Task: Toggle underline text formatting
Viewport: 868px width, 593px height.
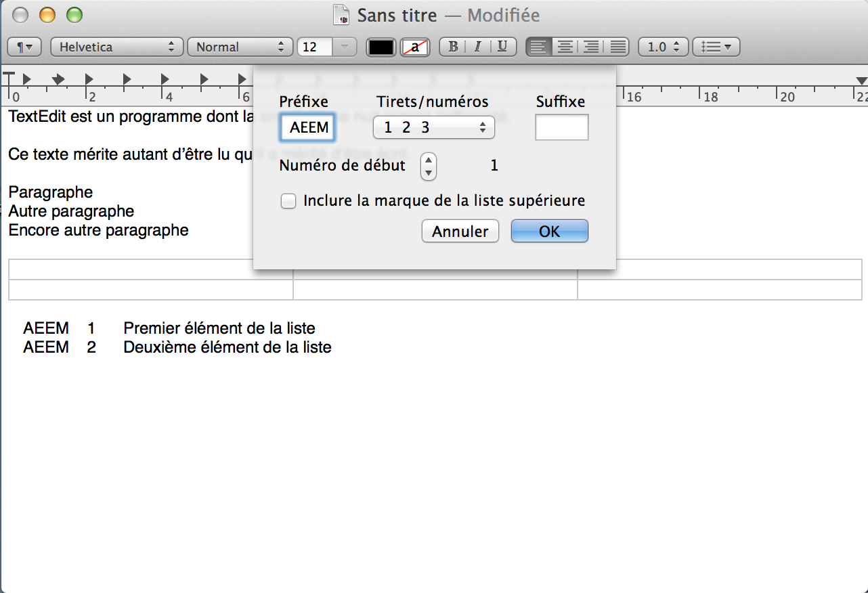Action: point(502,47)
